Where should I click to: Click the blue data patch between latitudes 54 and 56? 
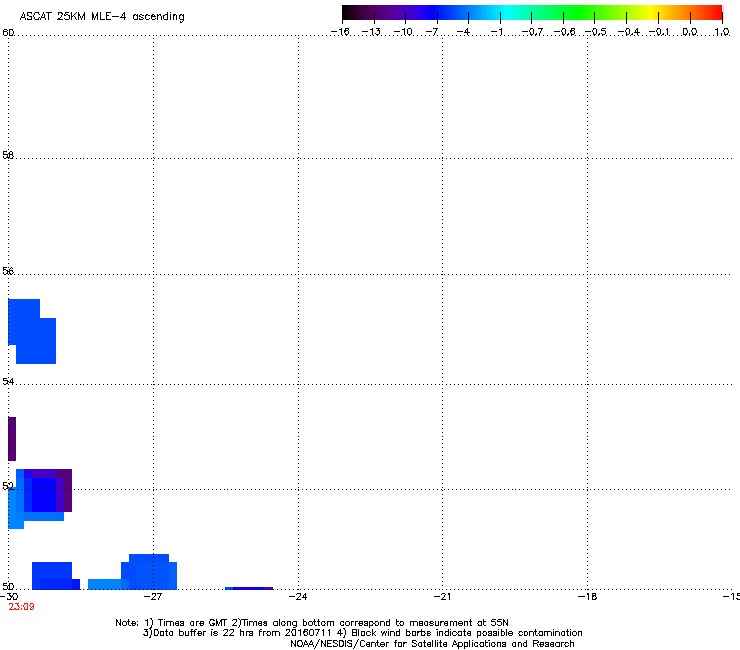32,331
